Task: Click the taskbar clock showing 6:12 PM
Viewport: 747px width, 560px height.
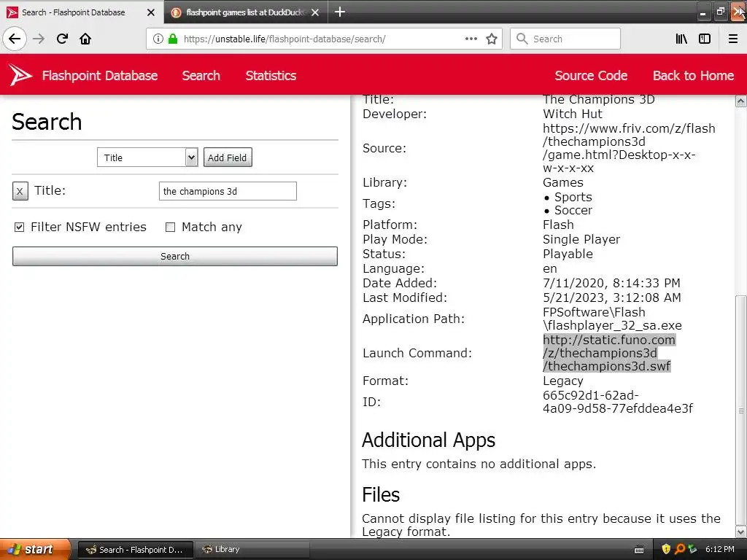Action: pyautogui.click(x=720, y=549)
